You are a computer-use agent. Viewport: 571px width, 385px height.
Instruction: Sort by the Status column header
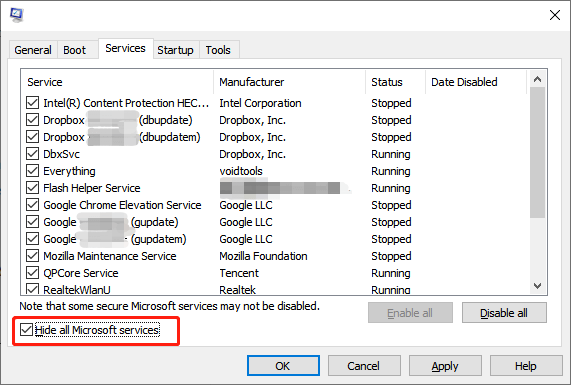(395, 82)
